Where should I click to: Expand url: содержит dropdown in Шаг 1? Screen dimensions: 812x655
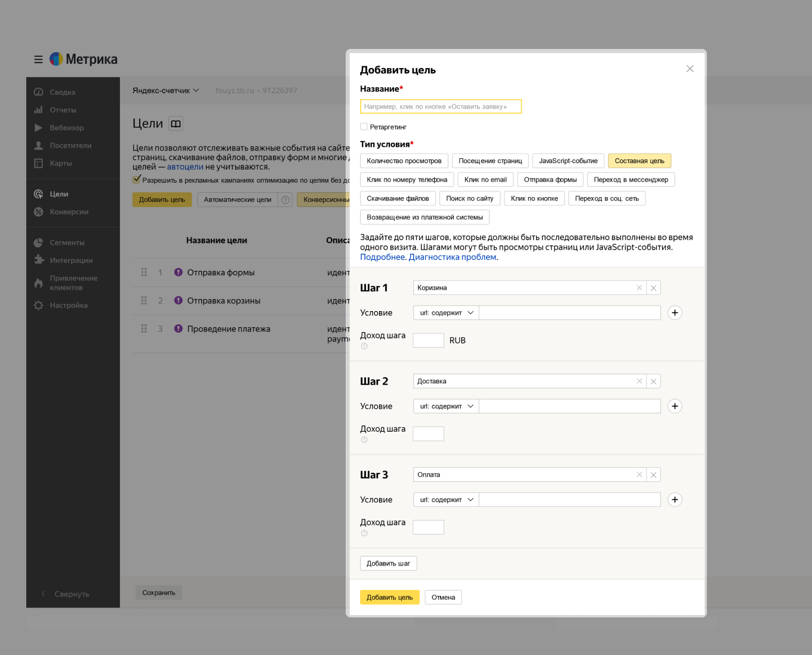click(446, 313)
